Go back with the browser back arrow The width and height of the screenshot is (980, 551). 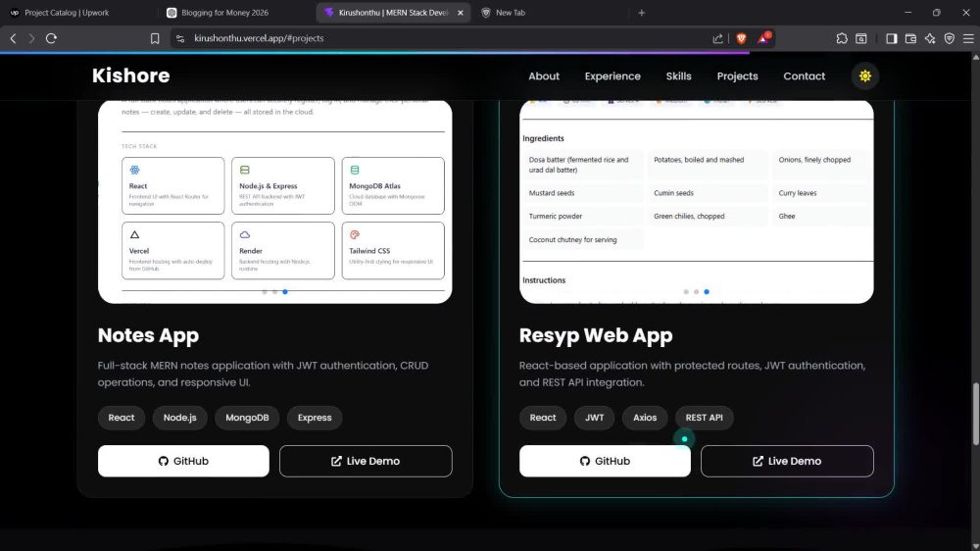13,38
